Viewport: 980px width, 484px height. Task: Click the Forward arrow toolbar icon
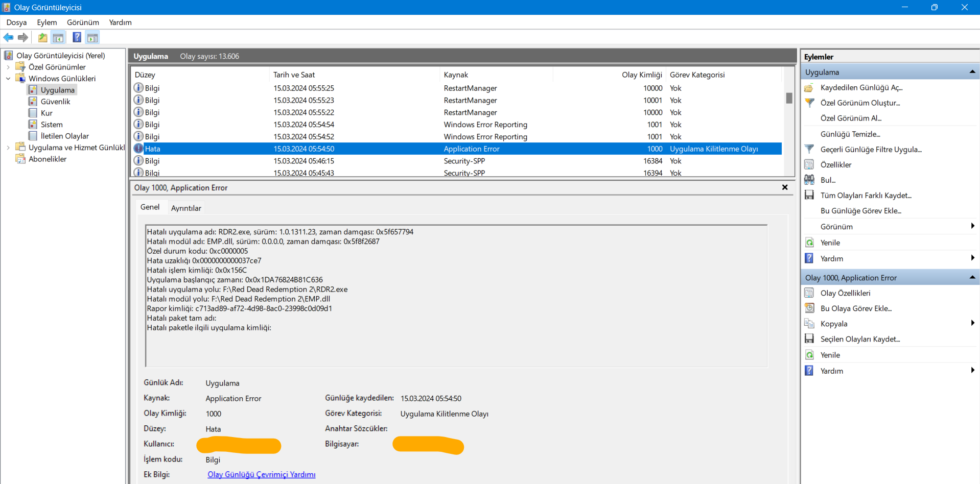(x=23, y=37)
